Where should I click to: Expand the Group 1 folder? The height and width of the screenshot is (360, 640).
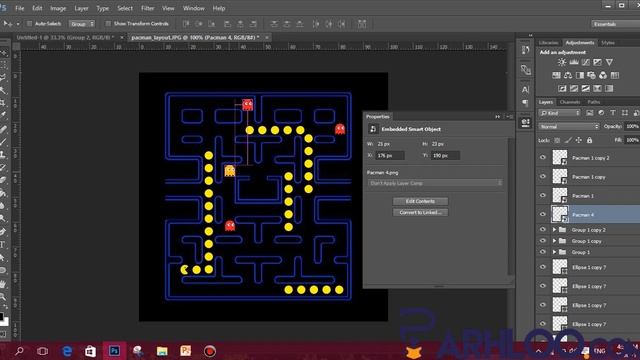click(x=554, y=252)
